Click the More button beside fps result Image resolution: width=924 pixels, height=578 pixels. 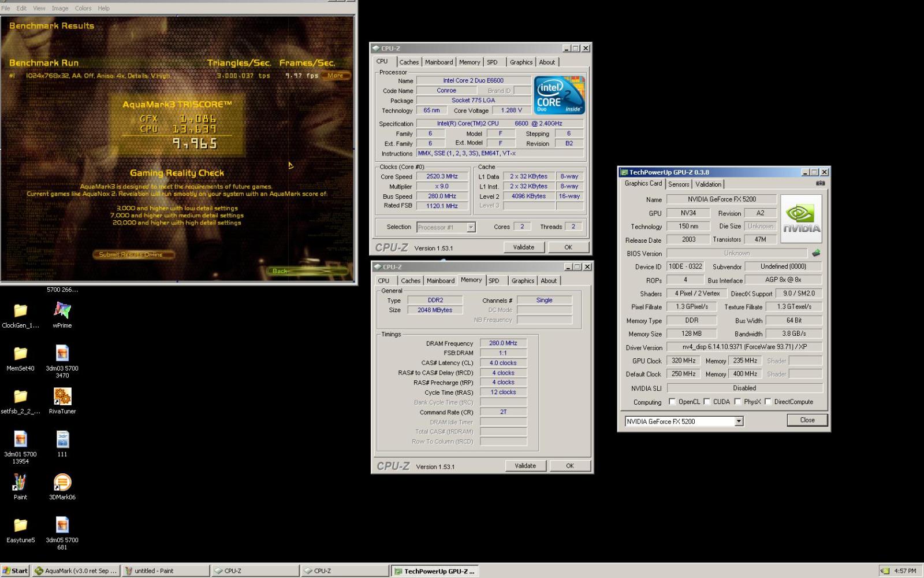[x=336, y=76]
